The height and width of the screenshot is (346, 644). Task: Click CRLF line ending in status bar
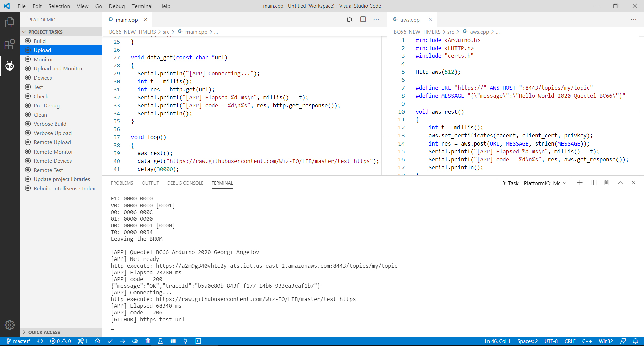click(x=570, y=341)
